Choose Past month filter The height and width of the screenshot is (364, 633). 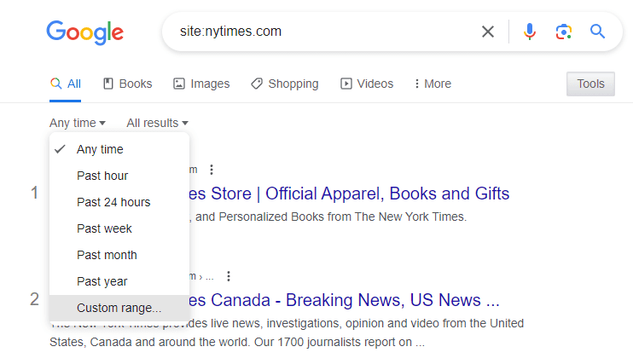tap(119, 255)
